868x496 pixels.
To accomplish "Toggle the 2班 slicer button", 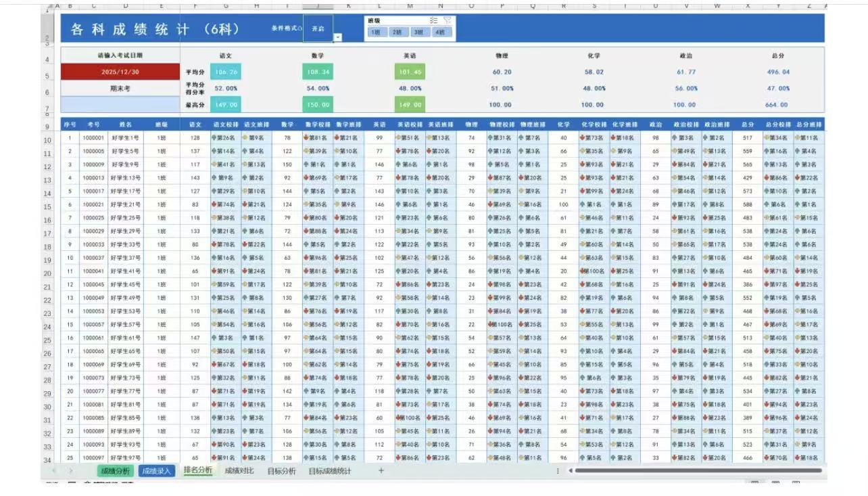I will tap(397, 32).
